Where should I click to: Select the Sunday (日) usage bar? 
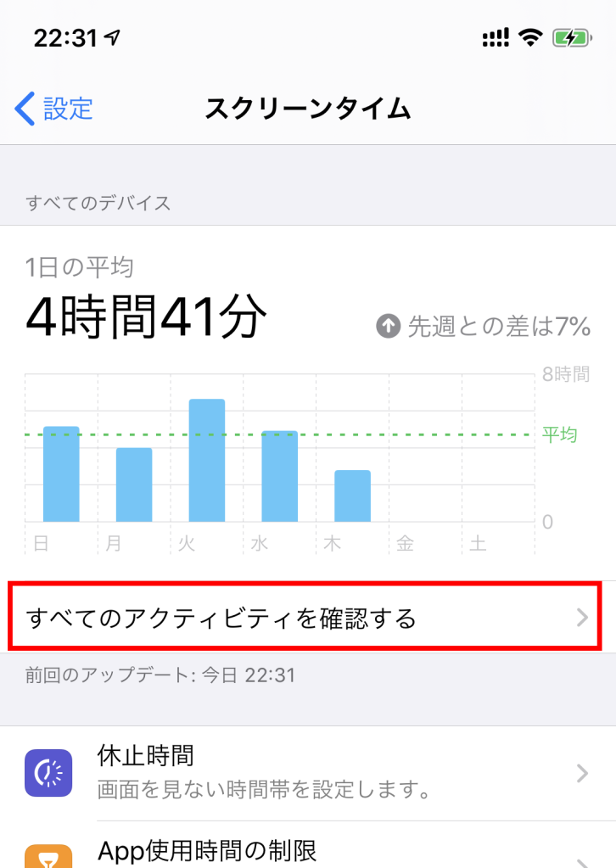click(61, 473)
